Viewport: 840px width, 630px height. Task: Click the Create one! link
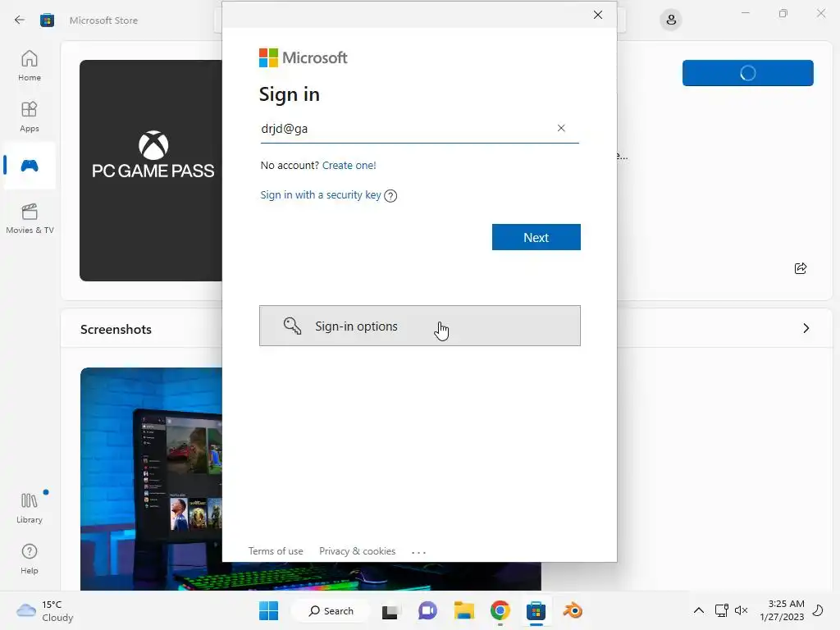(349, 166)
